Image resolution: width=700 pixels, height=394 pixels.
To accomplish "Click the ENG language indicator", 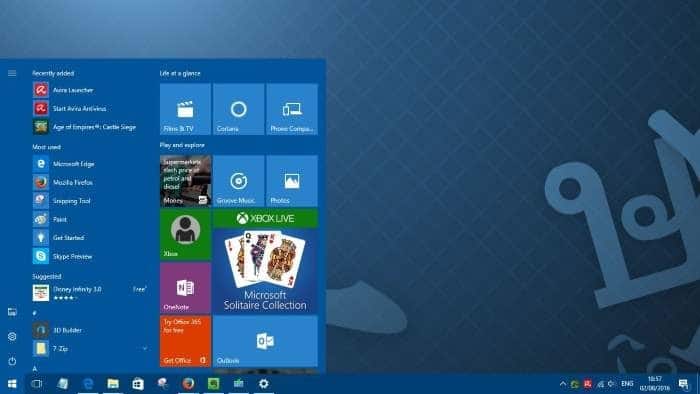I will coord(627,384).
